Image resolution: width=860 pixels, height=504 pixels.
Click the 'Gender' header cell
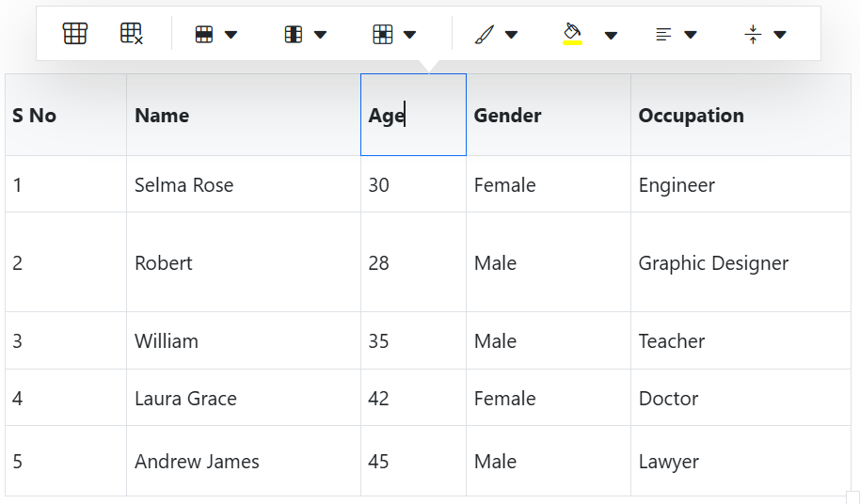pyautogui.click(x=549, y=115)
